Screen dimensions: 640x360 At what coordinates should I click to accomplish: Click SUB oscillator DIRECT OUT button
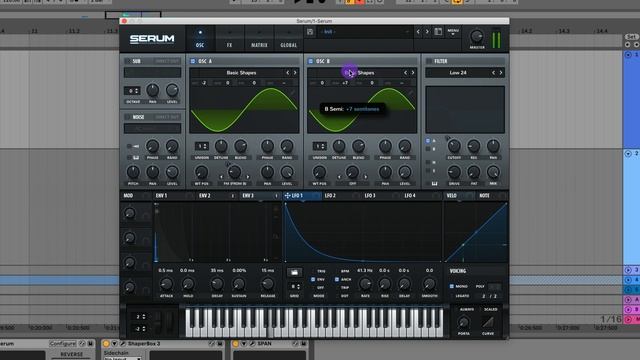(167, 61)
